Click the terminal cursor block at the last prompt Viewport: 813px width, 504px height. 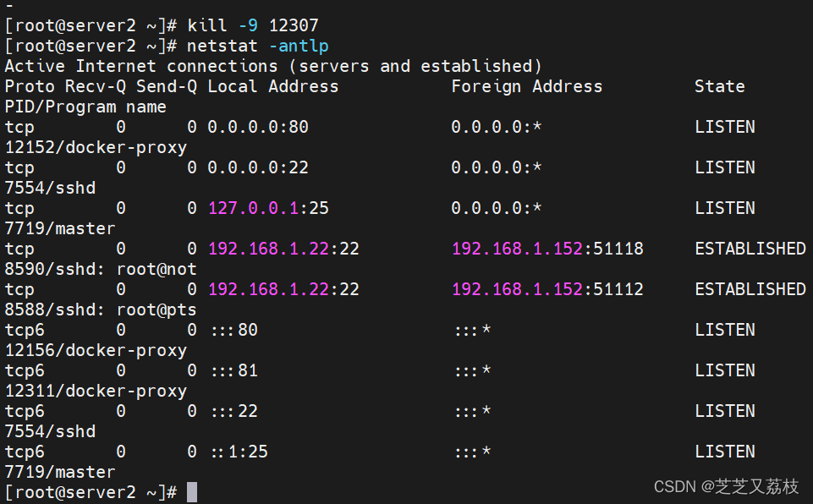pos(192,492)
